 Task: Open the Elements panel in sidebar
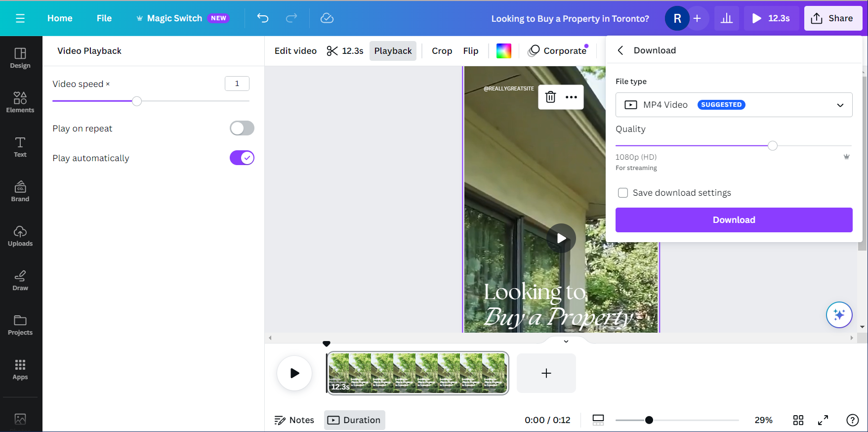(20, 102)
